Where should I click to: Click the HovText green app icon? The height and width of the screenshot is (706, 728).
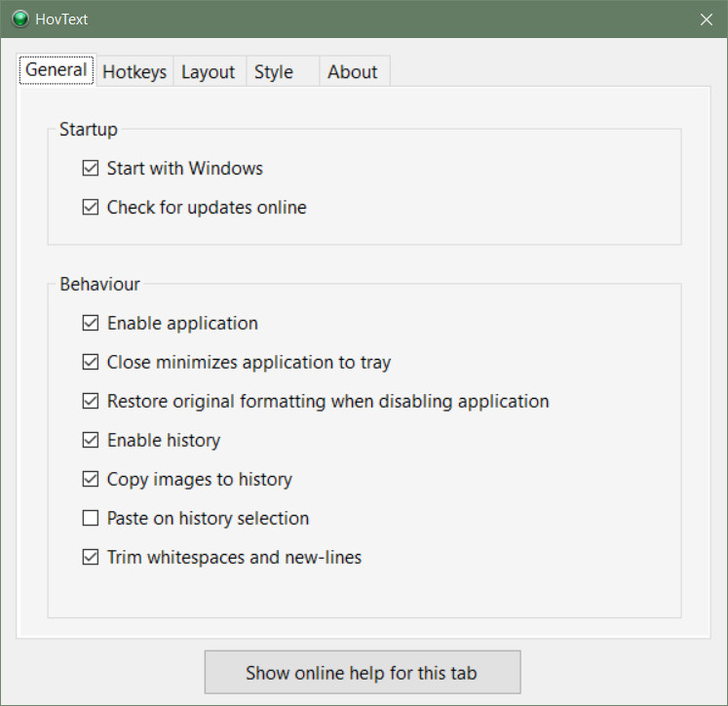coord(19,20)
